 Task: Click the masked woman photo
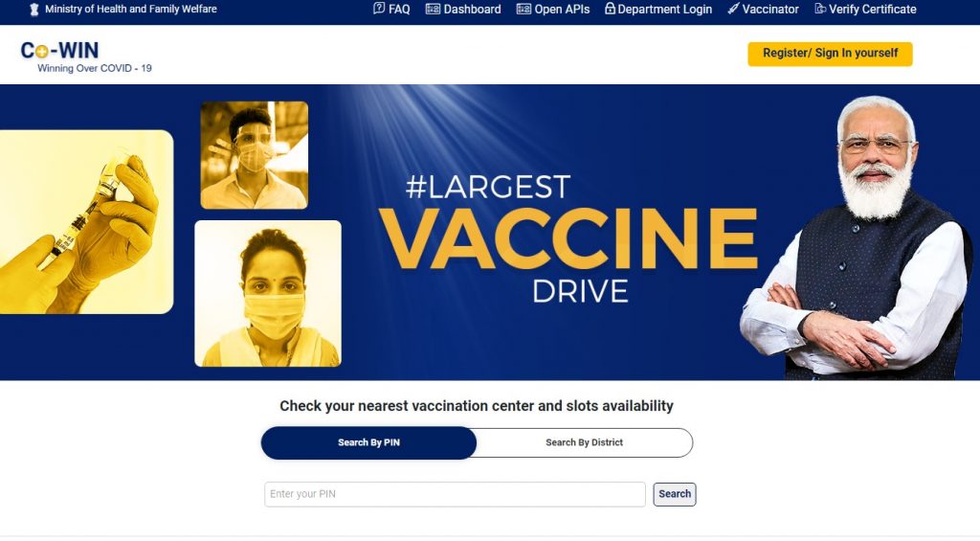click(x=268, y=293)
